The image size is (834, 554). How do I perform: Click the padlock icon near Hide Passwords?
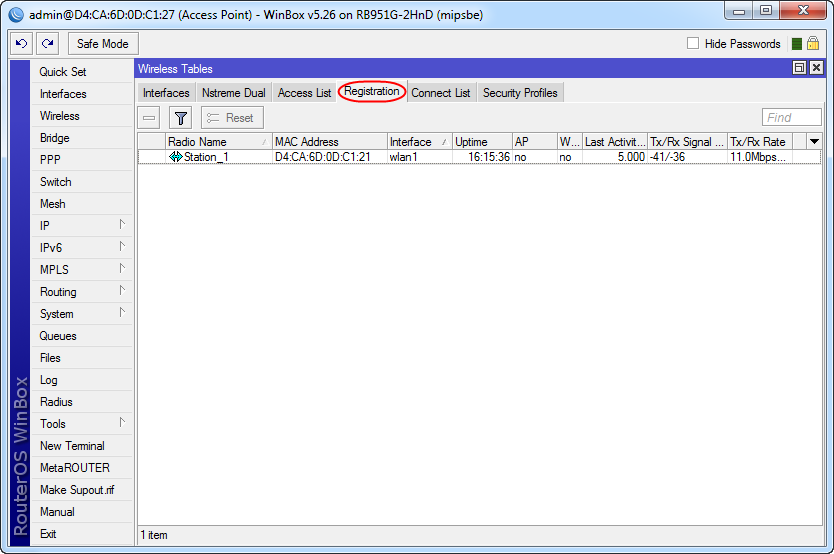813,43
